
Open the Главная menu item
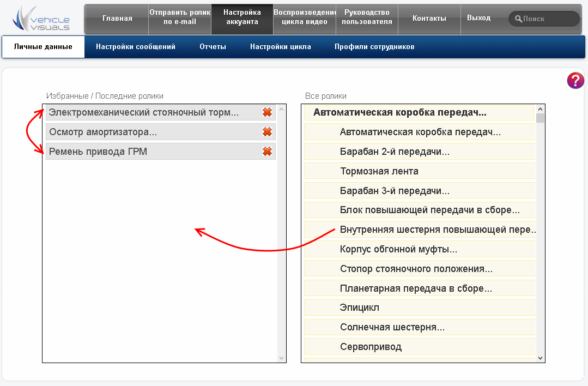(x=117, y=19)
